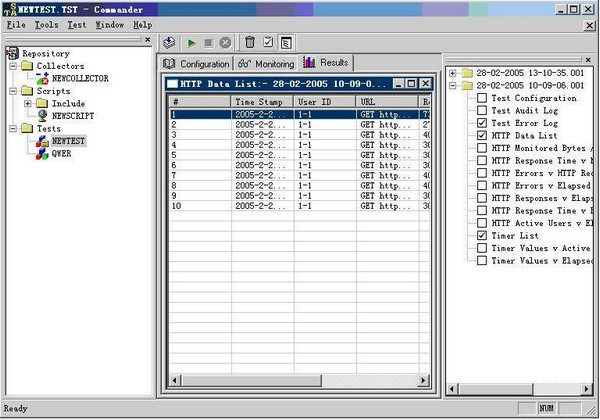Click the Kill Test circled X icon
Viewport: 600px width, 420px height.
(x=225, y=42)
